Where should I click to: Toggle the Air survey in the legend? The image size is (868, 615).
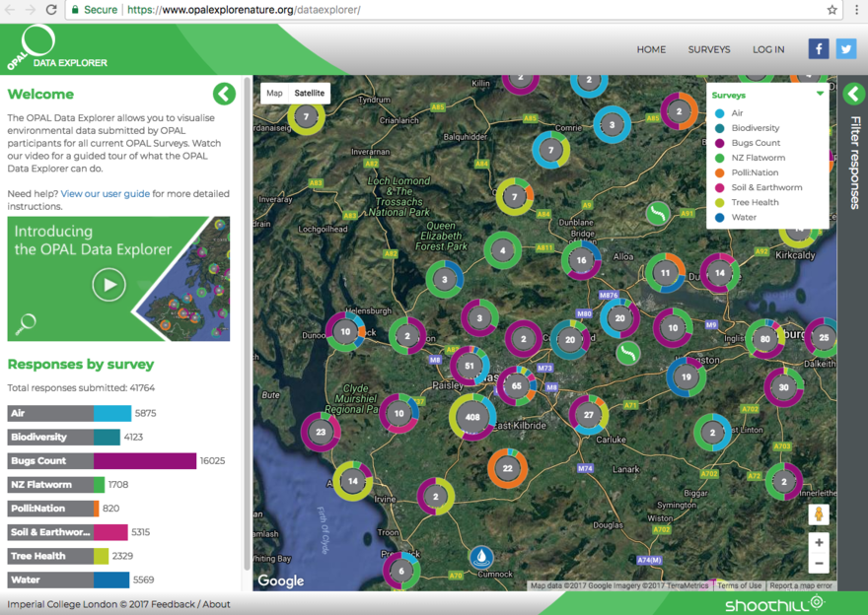(x=729, y=112)
